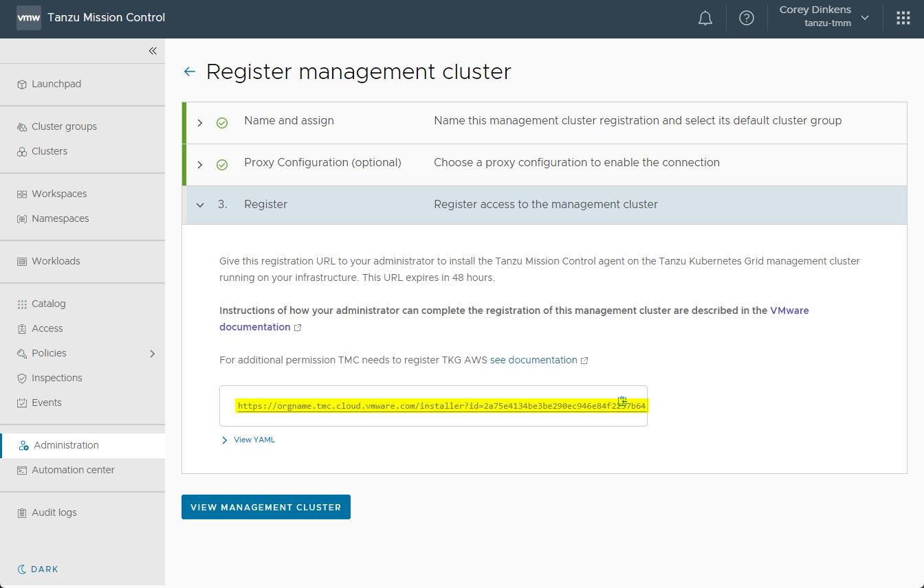
Task: Click the green checkmark beside Proxy Configuration
Action: [x=222, y=165]
